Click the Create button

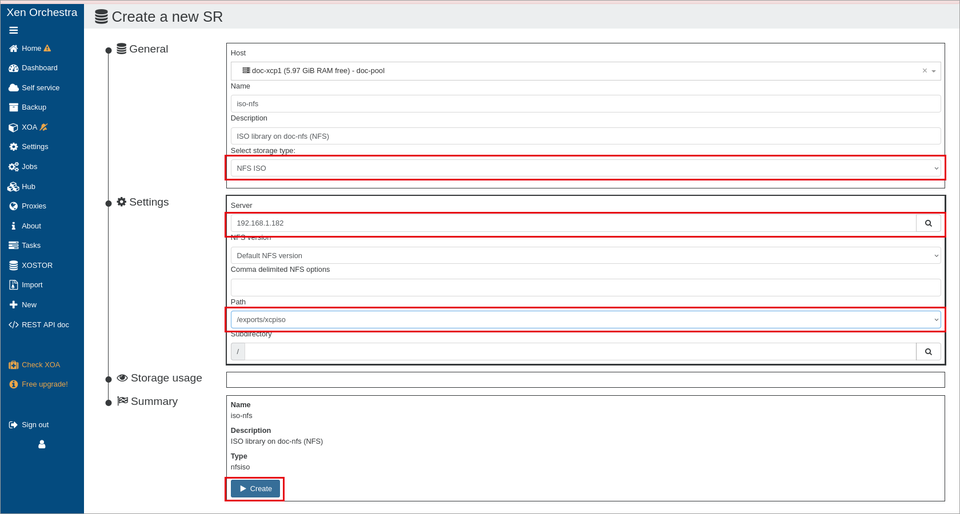point(255,489)
